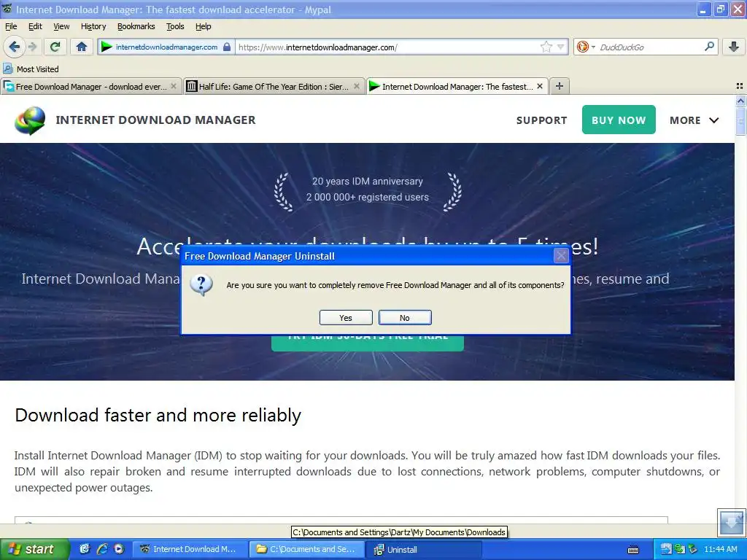The height and width of the screenshot is (560, 747).
Task: Close the Free Download Manager tab
Action: pos(174,86)
